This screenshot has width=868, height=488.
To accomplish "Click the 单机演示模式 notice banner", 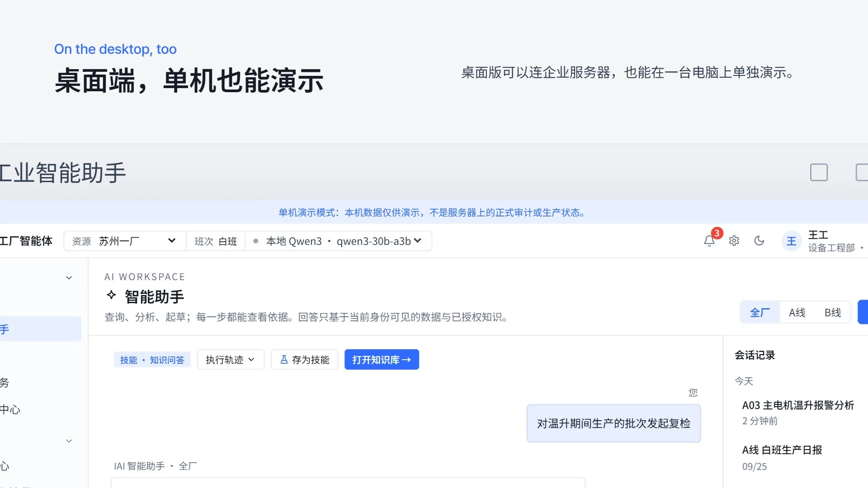I will [433, 212].
